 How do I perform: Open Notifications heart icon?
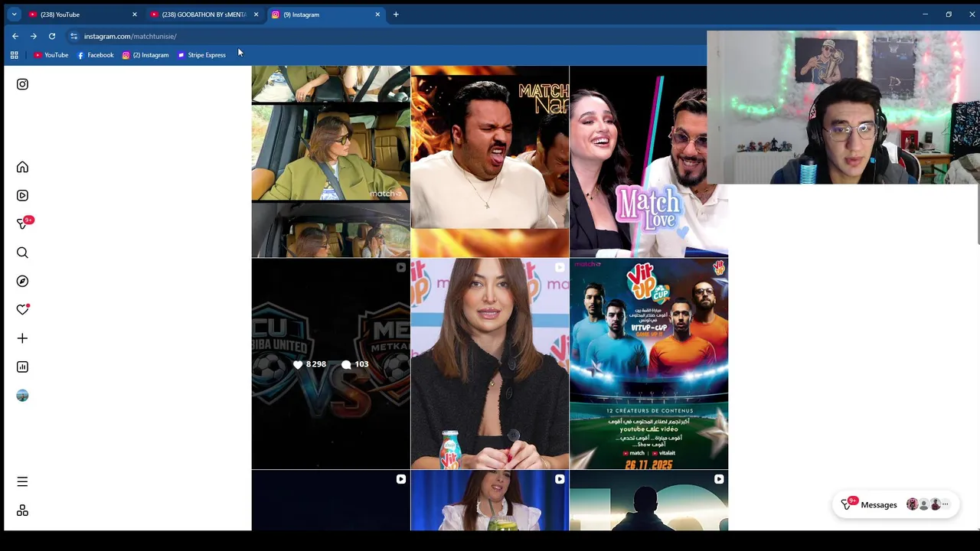point(22,309)
